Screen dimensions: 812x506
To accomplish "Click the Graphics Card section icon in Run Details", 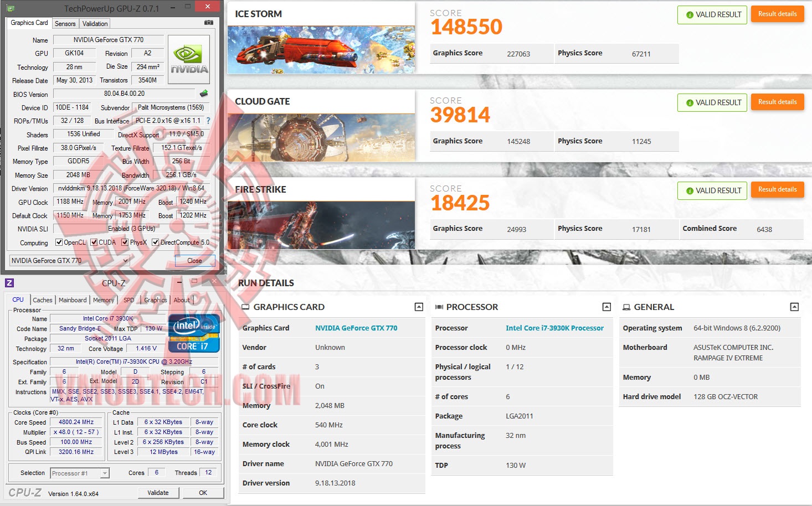I will click(x=246, y=307).
